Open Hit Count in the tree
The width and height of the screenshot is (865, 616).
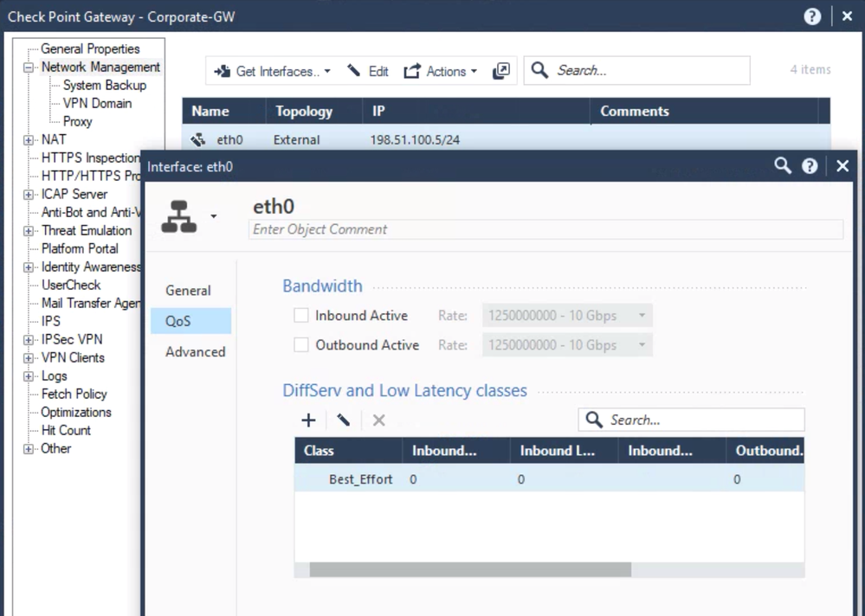[x=66, y=431]
